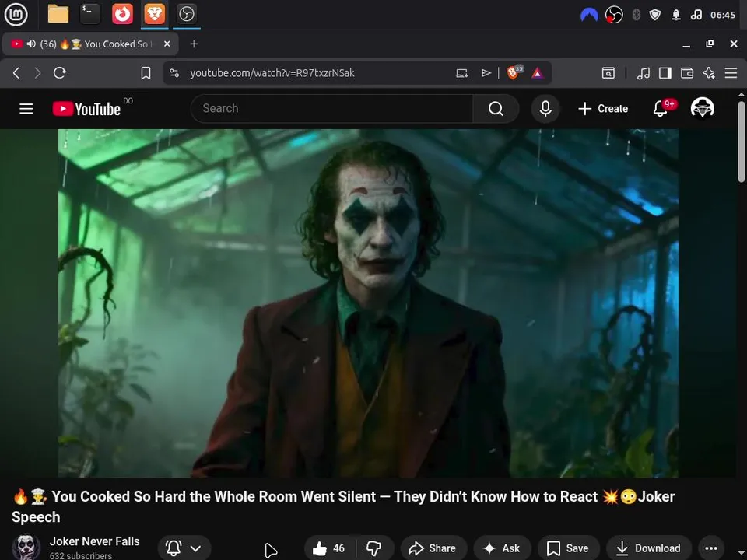Open the Bluetooth tray icon
Viewport: 747px width, 560px height.
click(636, 15)
